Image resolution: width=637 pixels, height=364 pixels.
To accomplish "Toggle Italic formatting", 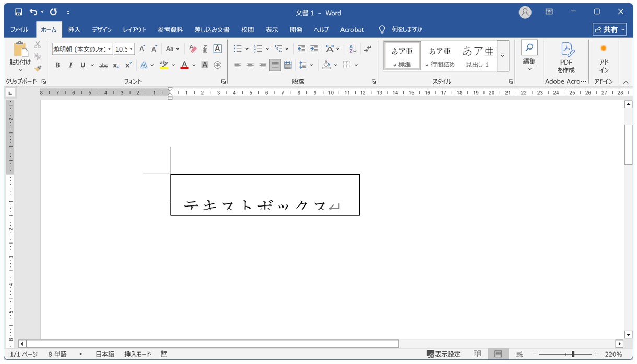I will coord(70,65).
